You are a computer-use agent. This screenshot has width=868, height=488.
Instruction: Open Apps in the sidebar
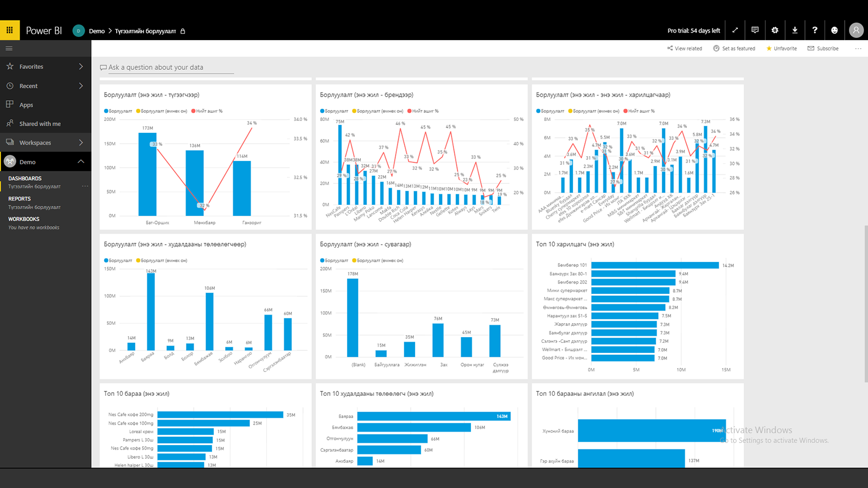click(46, 105)
